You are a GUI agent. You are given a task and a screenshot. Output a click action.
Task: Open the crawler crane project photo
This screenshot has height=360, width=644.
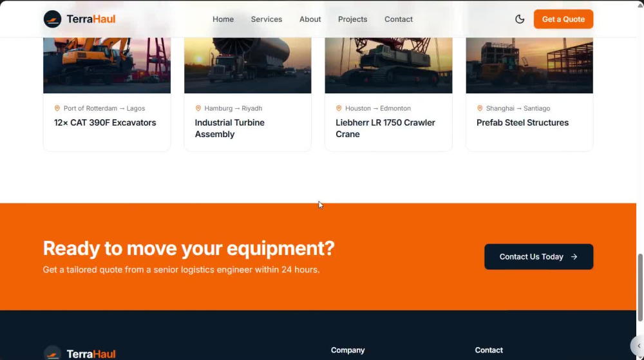point(388,65)
